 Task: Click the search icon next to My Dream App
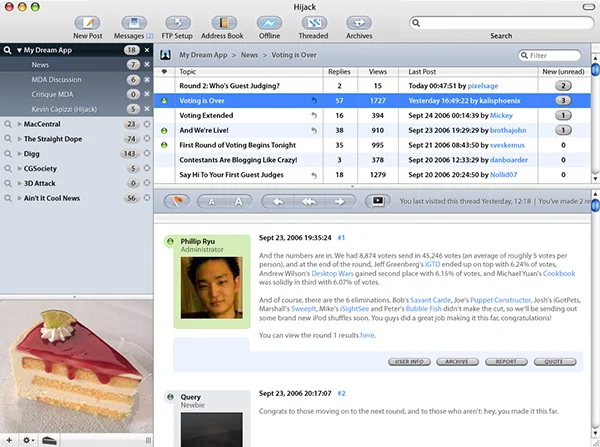point(7,50)
